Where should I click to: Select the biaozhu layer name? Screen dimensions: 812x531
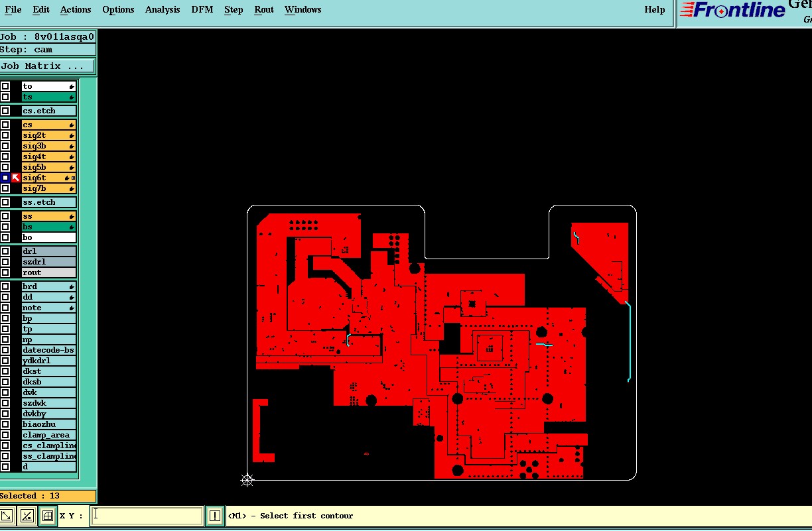[48, 424]
